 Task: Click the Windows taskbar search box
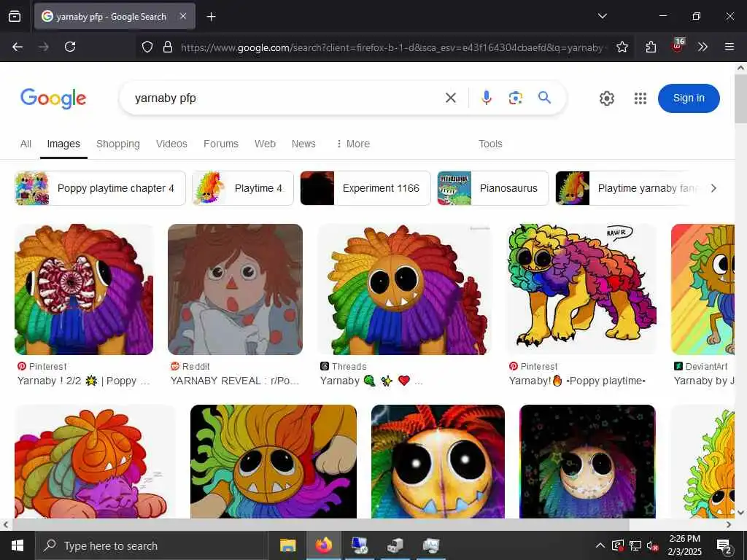tap(150, 545)
